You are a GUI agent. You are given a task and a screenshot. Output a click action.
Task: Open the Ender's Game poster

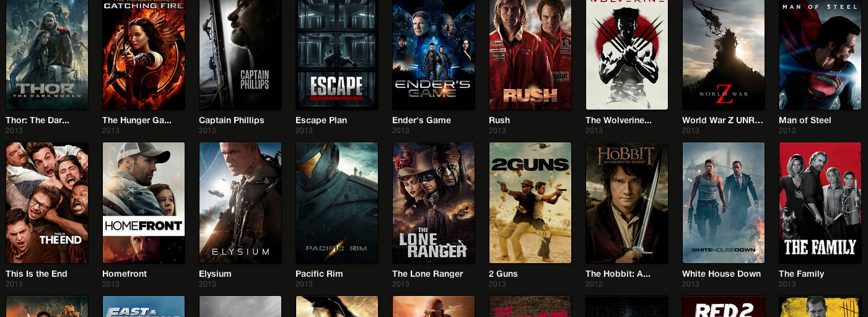434,55
